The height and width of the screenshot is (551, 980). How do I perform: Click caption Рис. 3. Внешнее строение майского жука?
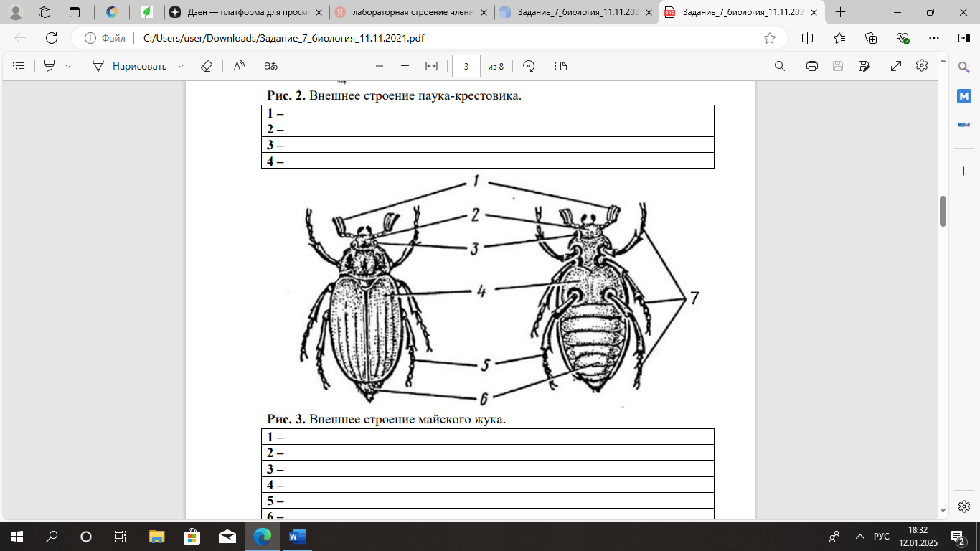386,419
